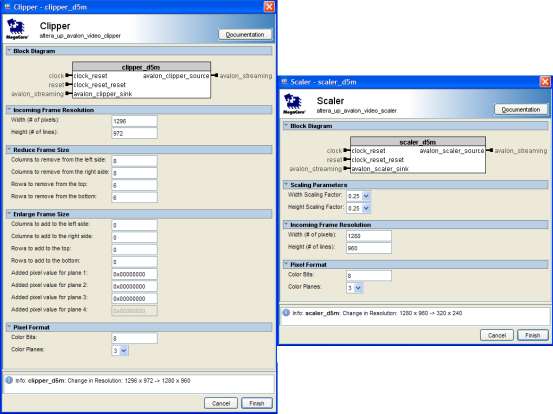This screenshot has height=414, width=553.
Task: Cancel the Scaler dialog
Action: coord(497,335)
